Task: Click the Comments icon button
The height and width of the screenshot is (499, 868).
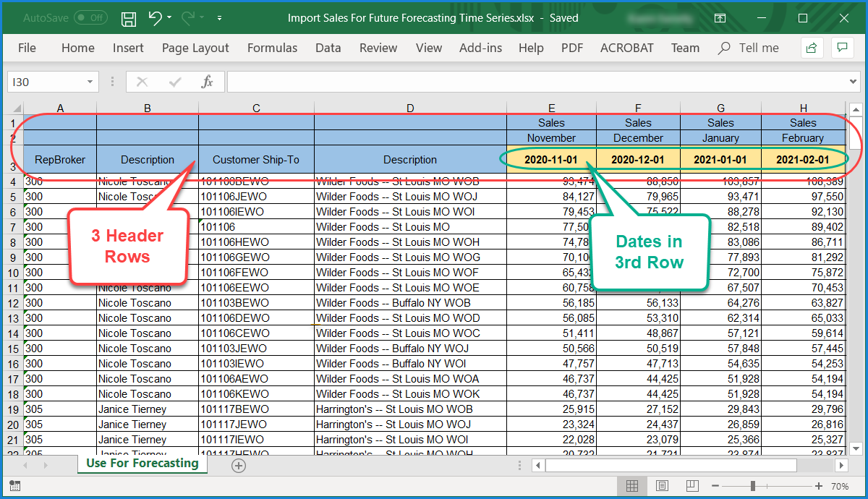Action: pyautogui.click(x=841, y=48)
